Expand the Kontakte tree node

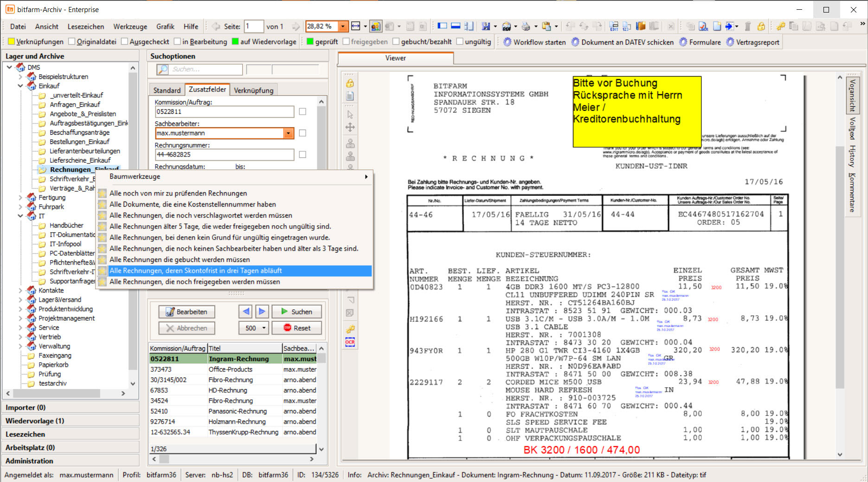click(x=20, y=290)
